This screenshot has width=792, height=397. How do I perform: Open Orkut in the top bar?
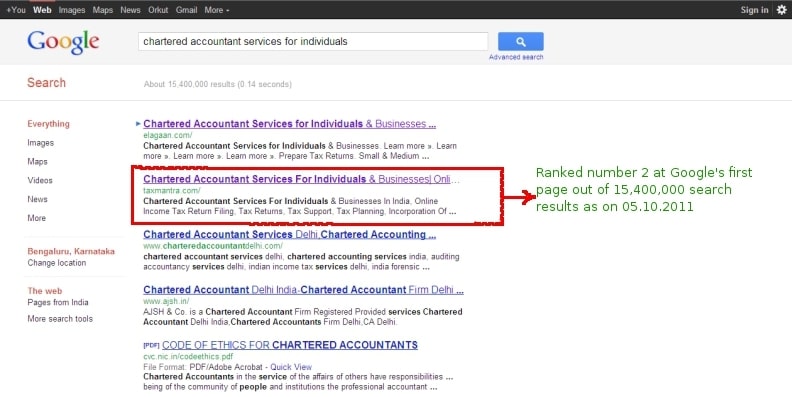pos(158,10)
